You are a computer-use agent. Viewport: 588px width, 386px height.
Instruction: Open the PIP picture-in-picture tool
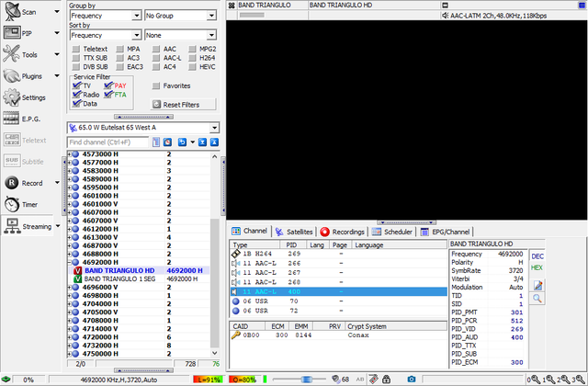(12, 33)
